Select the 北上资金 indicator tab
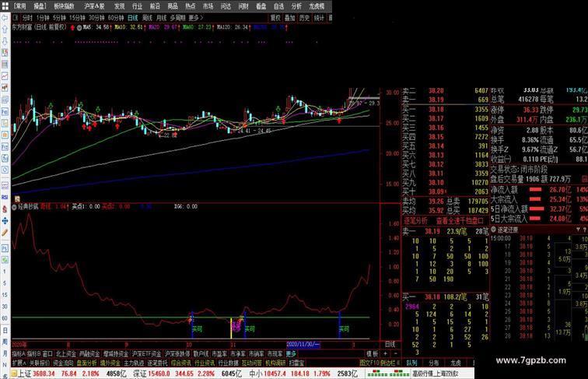This screenshot has width=588, height=379. tap(66, 353)
